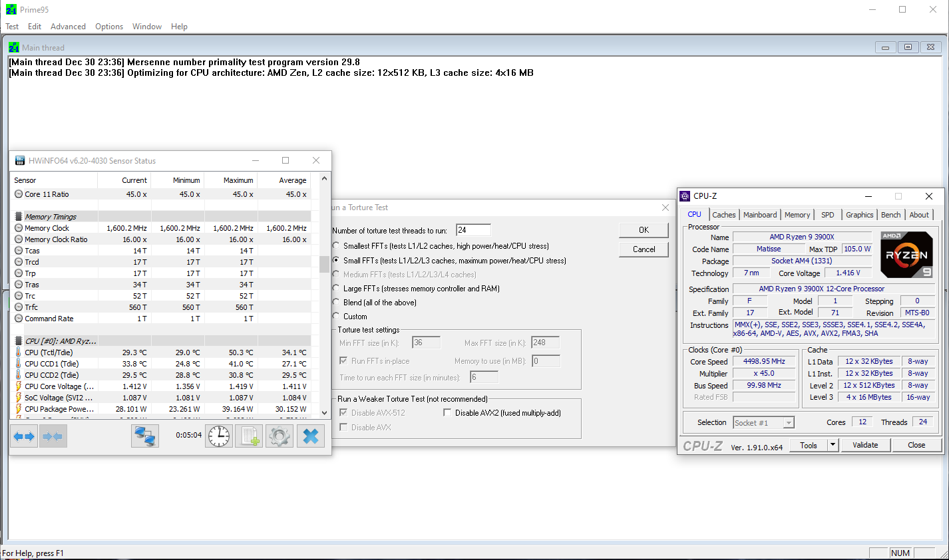Open the Window menu in Prime95

[x=147, y=27]
